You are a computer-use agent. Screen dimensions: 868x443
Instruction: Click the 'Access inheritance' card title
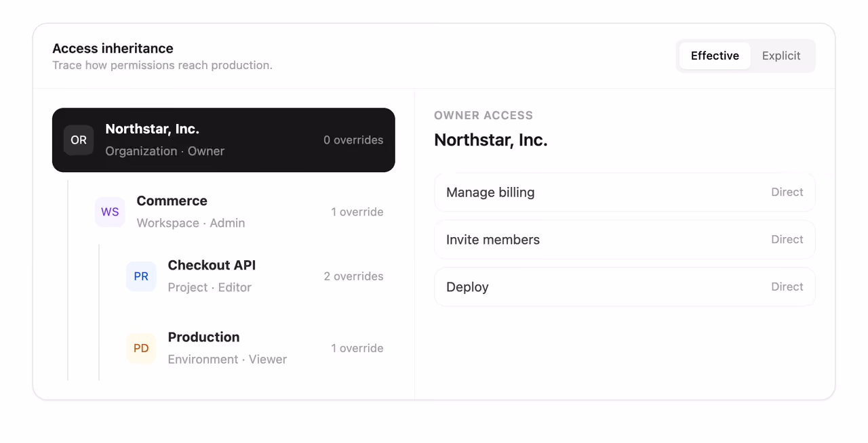coord(113,48)
